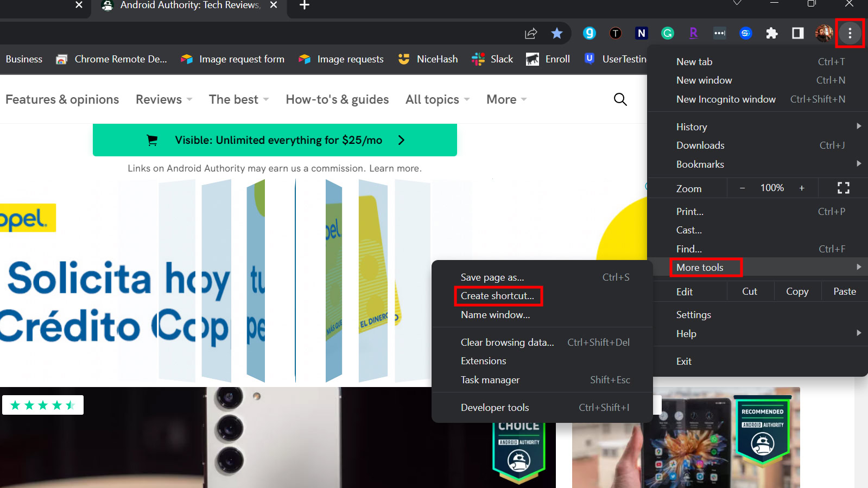Open the profile avatar icon
Image resolution: width=868 pixels, height=488 pixels.
click(824, 34)
